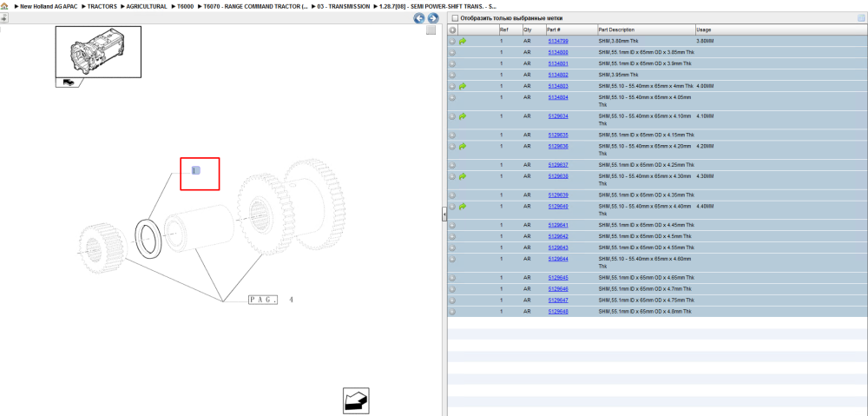Click the circle icon for part 5129637

click(451, 165)
